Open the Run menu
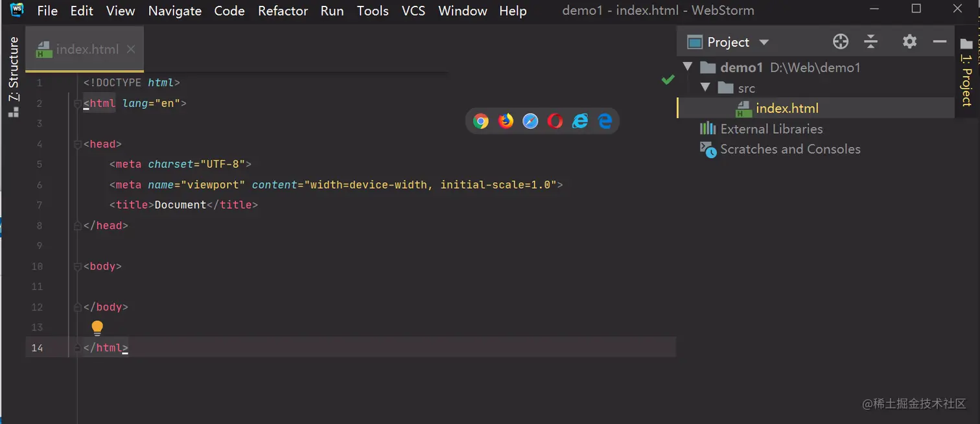Image resolution: width=980 pixels, height=424 pixels. point(332,11)
